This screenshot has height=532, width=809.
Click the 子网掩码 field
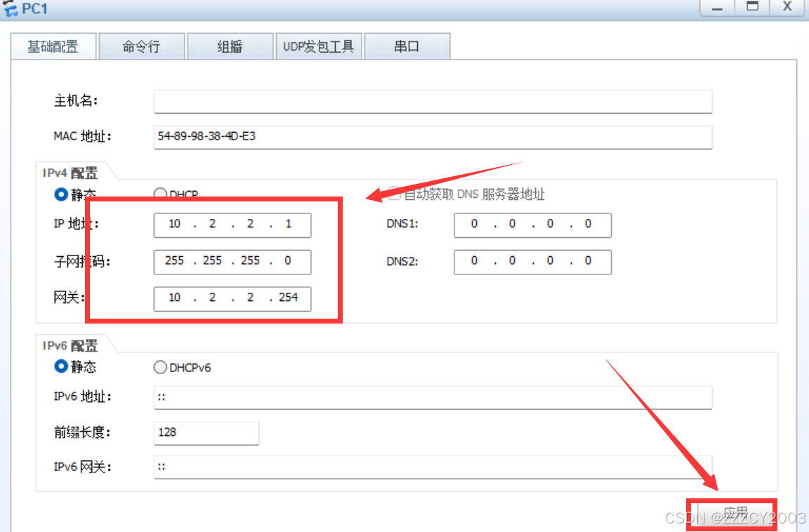coord(232,261)
